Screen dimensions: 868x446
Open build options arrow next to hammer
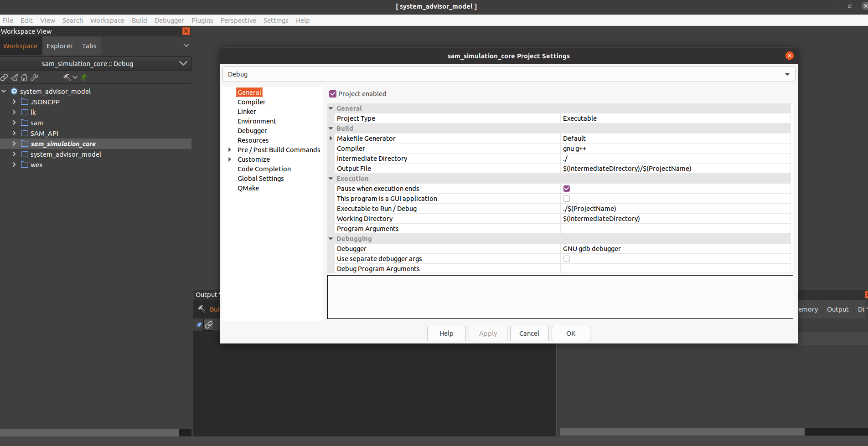click(x=75, y=77)
